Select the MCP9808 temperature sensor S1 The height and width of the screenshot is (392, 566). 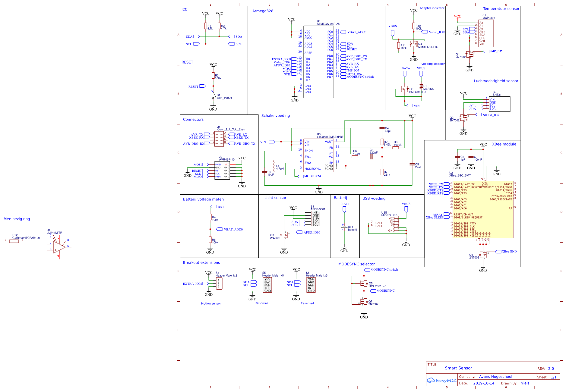point(485,33)
